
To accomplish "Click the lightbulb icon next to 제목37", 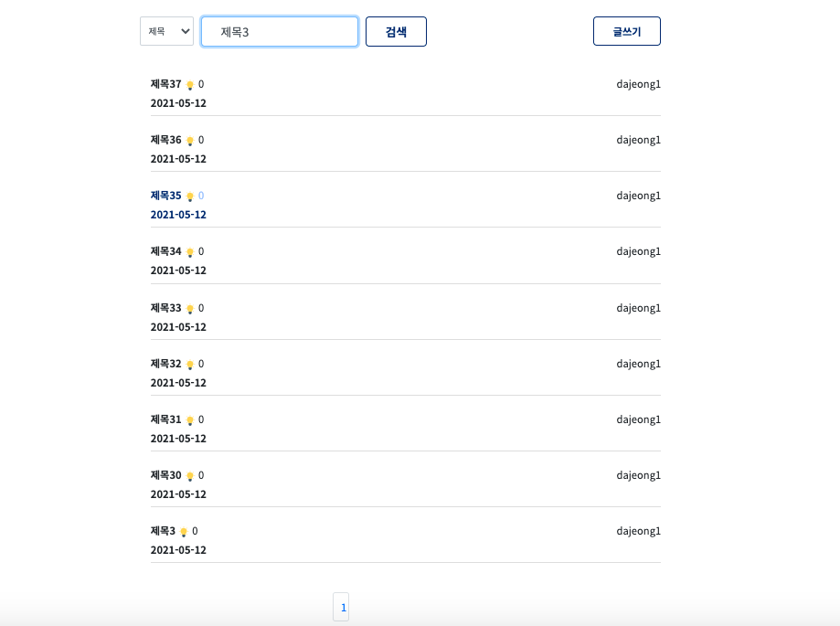I will coord(189,84).
